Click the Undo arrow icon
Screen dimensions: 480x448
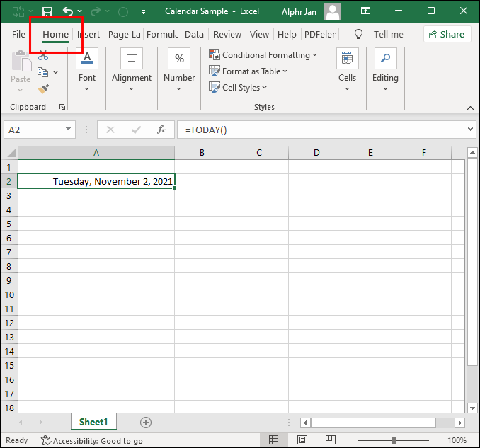[68, 11]
